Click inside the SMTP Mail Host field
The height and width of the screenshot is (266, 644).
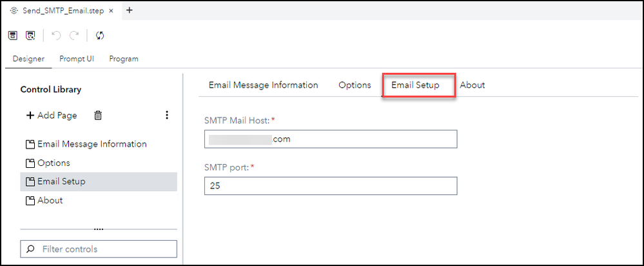click(x=330, y=139)
